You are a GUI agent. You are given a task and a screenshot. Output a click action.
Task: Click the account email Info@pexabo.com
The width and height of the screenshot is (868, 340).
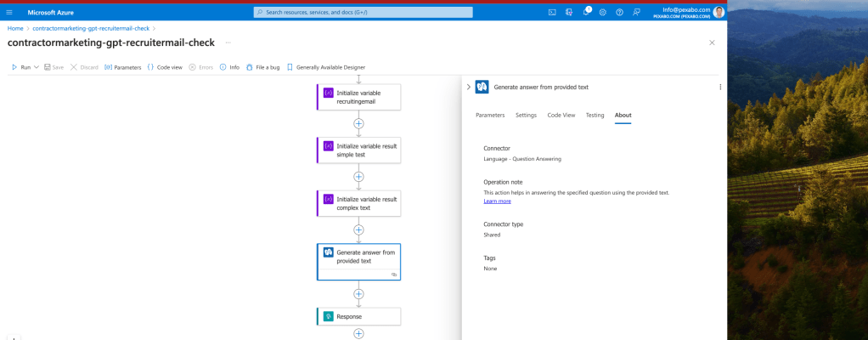686,9
